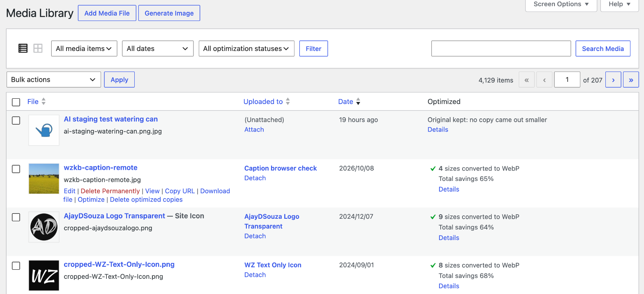Optimize the wzkb-caption-remote image
The image size is (644, 294).
91,199
